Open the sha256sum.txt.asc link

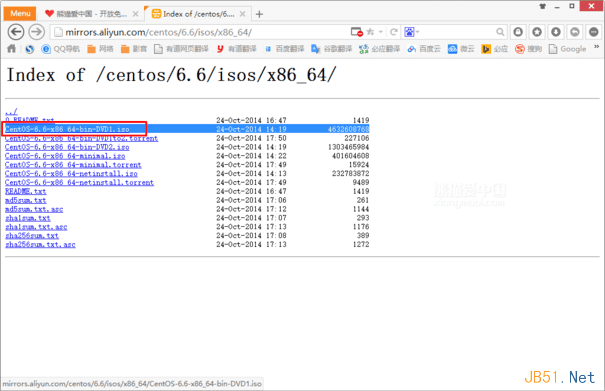tap(40, 245)
